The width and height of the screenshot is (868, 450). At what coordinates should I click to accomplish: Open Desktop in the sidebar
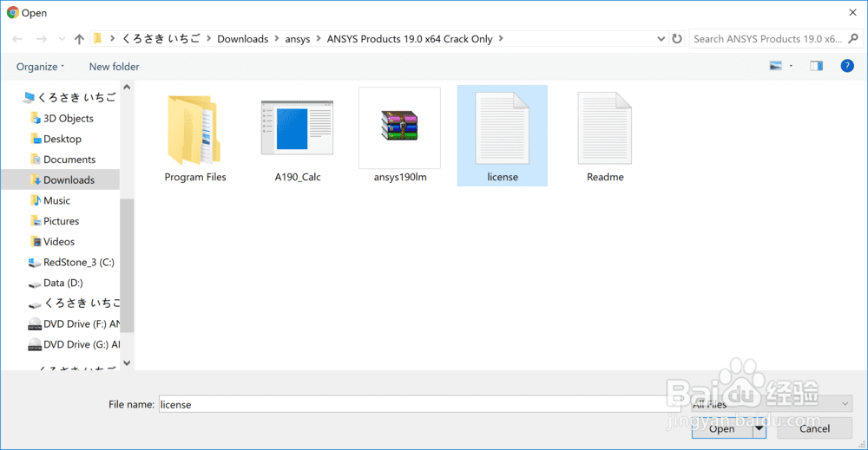pyautogui.click(x=62, y=139)
